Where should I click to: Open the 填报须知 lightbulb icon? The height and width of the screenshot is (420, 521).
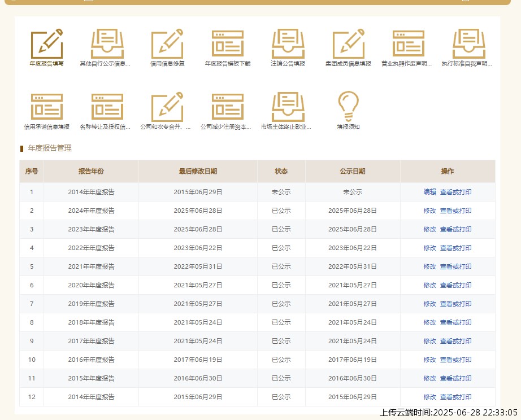[x=348, y=106]
